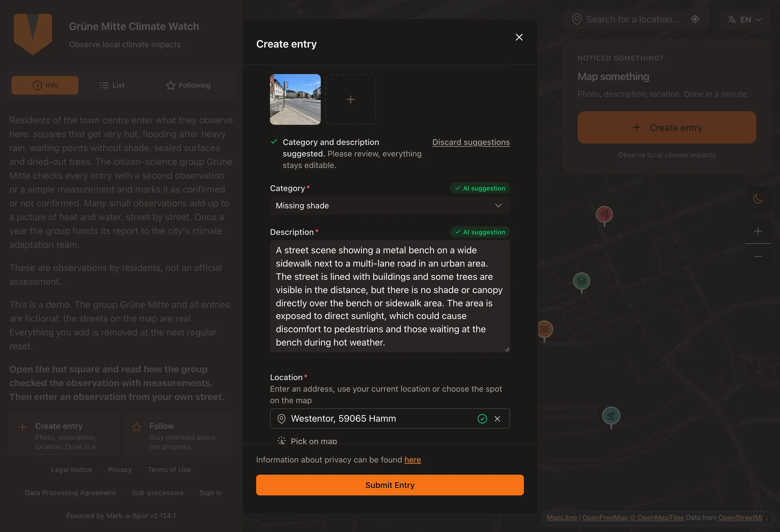Switch to the List tab
Image resolution: width=780 pixels, height=532 pixels.
pyautogui.click(x=112, y=85)
